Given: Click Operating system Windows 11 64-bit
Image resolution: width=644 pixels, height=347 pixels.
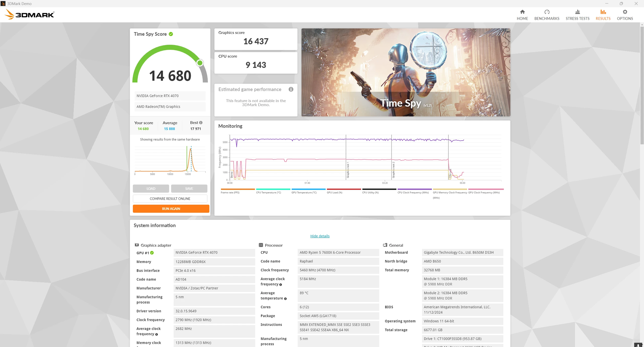Looking at the screenshot, I should pos(462,321).
